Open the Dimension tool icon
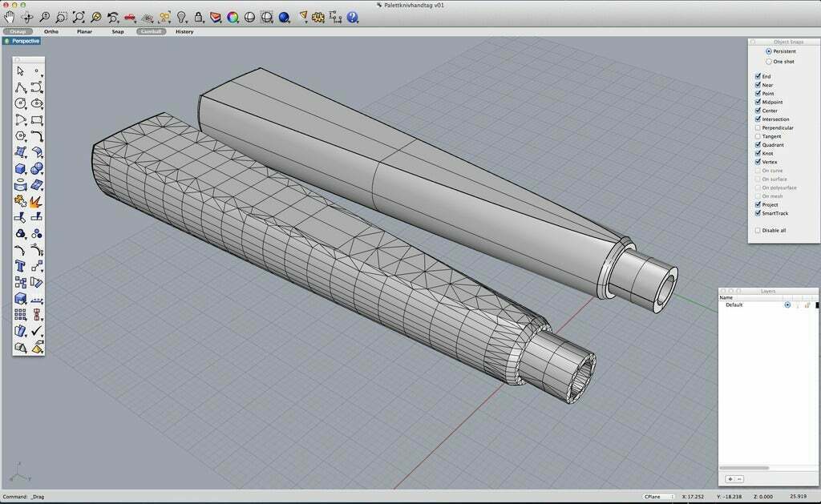This screenshot has width=821, height=504. 336,18
